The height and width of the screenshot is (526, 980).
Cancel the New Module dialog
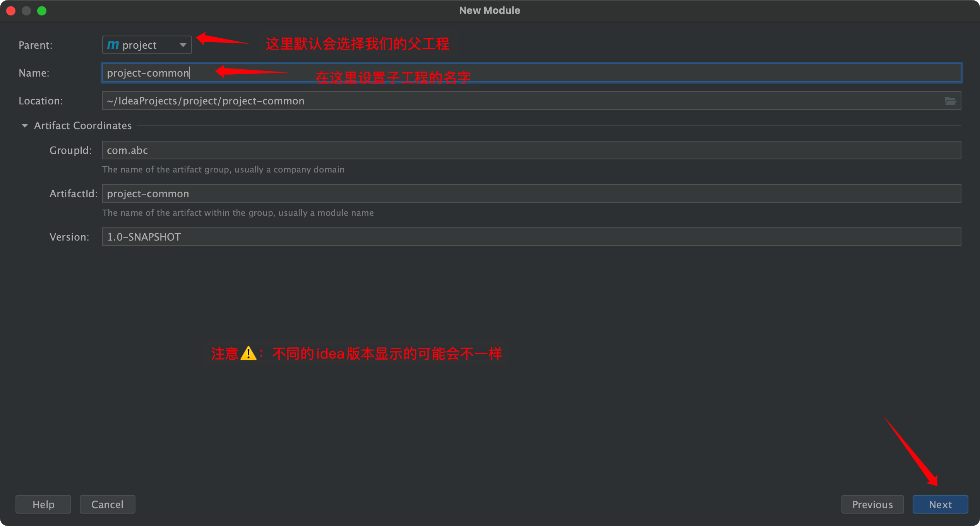(107, 504)
